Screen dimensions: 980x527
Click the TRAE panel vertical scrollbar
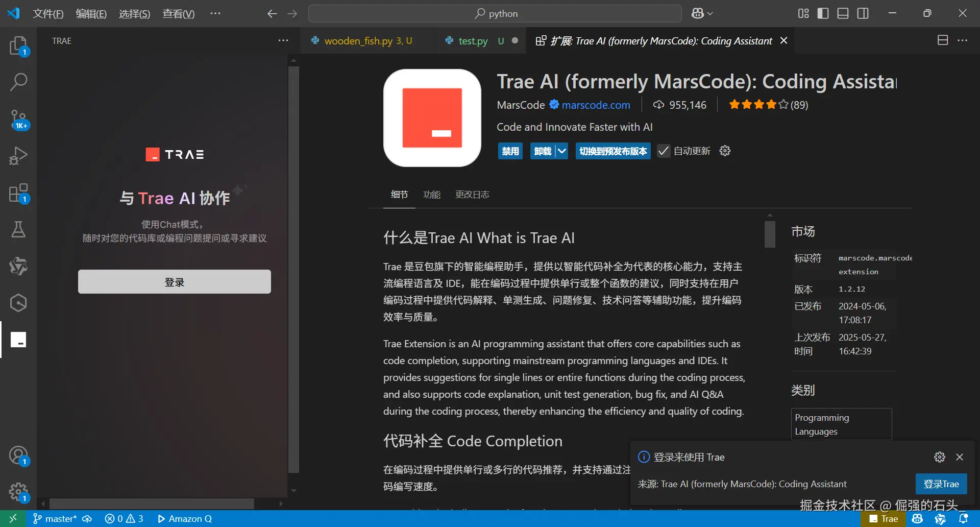click(293, 270)
